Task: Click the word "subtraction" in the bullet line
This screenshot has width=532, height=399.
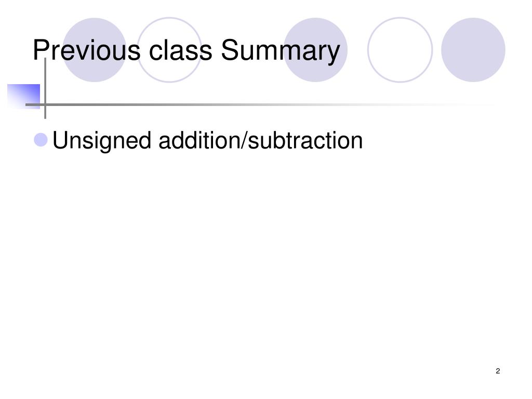Action: (x=305, y=140)
